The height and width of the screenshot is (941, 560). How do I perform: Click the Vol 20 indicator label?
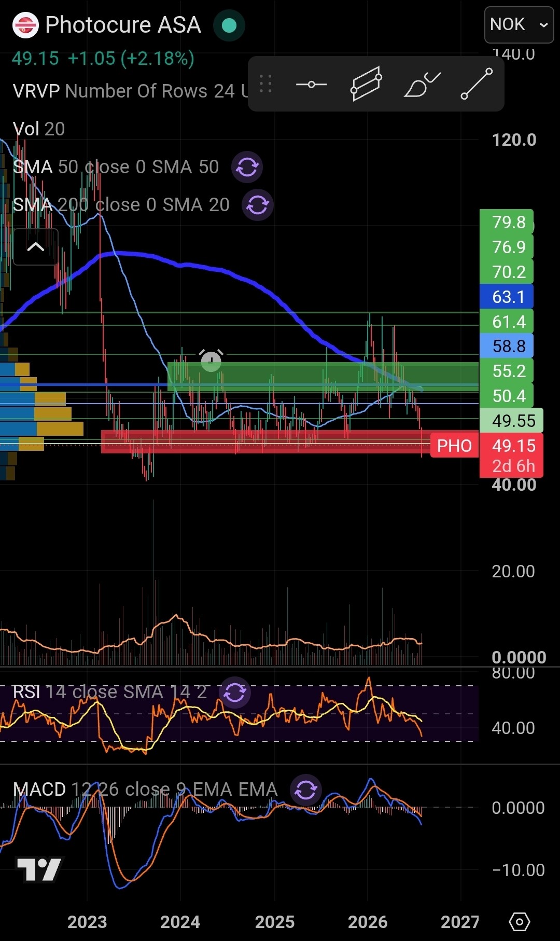click(39, 129)
